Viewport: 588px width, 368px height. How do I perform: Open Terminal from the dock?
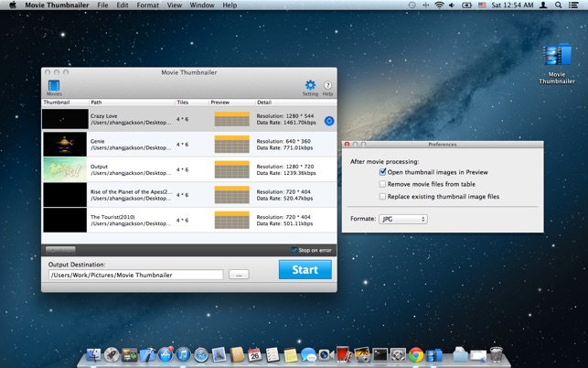(x=380, y=355)
